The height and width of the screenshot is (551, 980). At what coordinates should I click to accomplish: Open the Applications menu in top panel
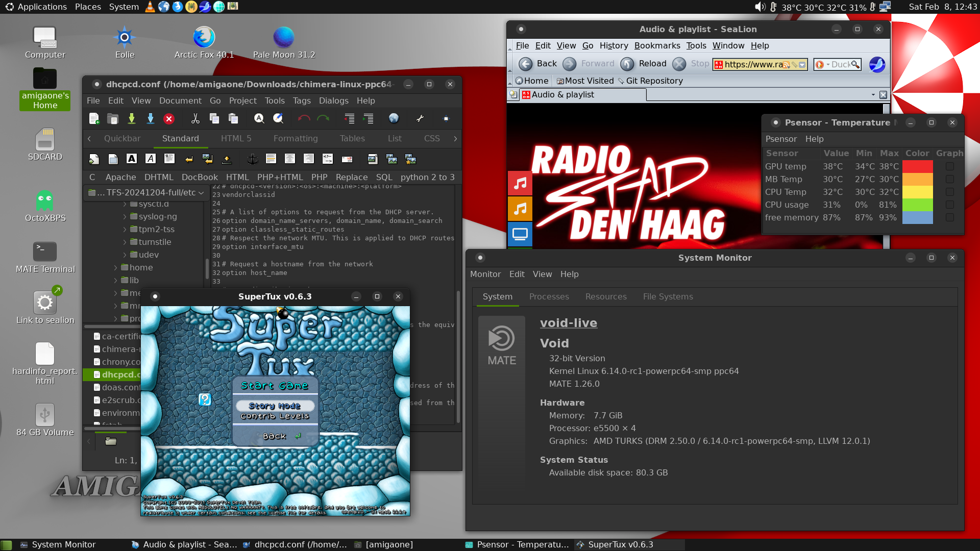point(36,7)
